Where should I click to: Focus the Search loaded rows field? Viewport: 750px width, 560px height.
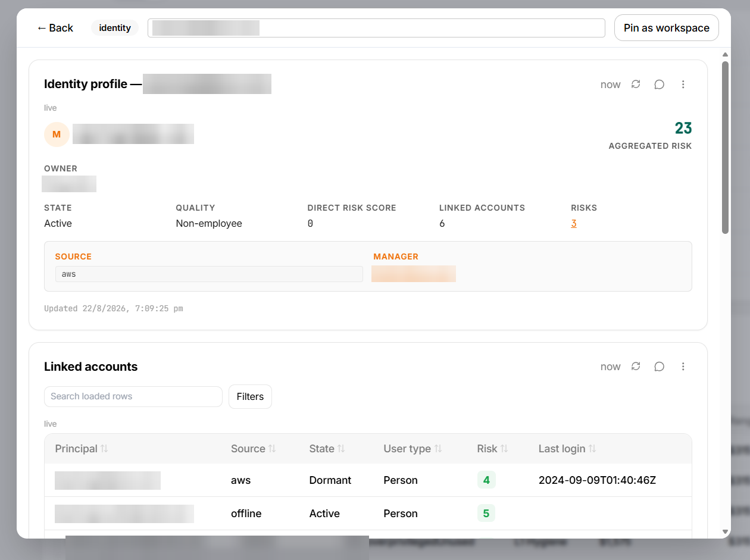pos(133,396)
